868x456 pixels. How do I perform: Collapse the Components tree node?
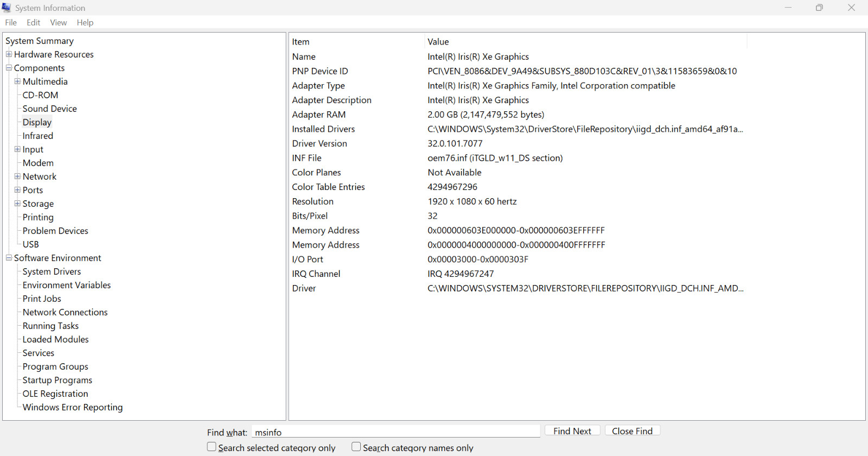[9, 68]
